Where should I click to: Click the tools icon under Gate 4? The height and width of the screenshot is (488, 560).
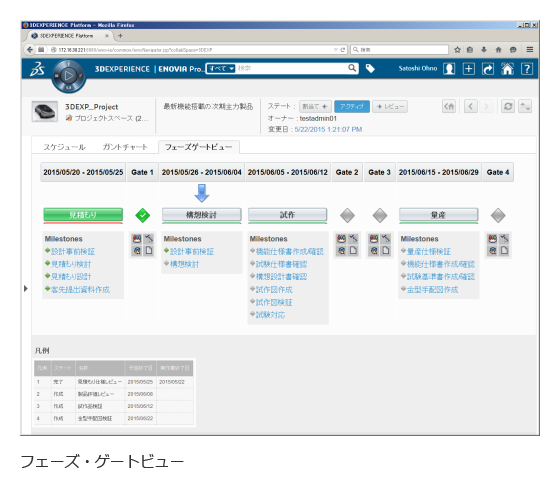click(504, 239)
